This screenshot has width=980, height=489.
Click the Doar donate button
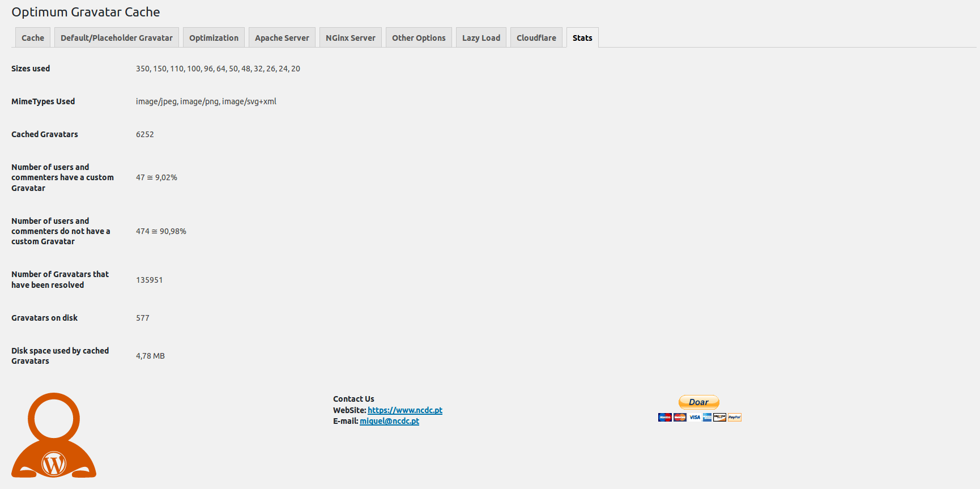[699, 402]
